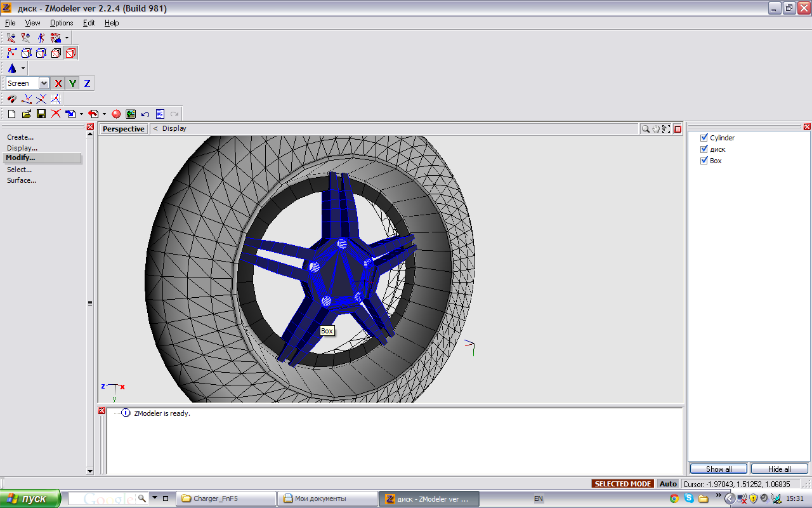
Task: Click the Google search field in taskbar
Action: [x=102, y=498]
